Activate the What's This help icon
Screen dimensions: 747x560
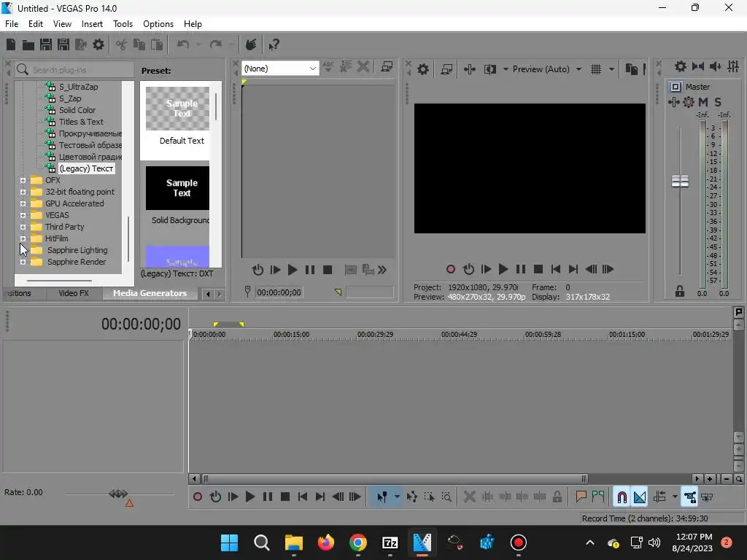pos(274,44)
